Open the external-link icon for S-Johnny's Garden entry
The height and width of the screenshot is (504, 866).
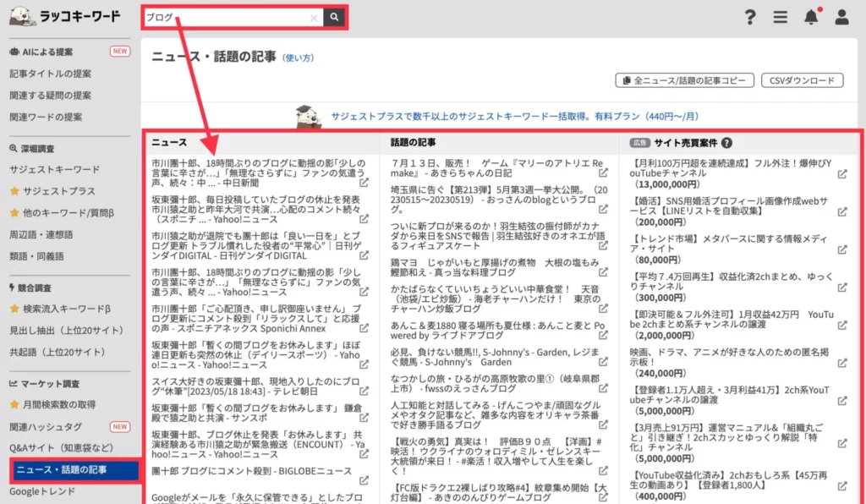coord(603,362)
